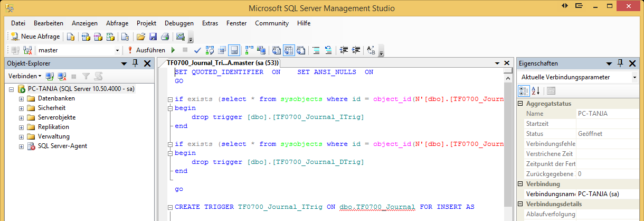Uncomment the selected lines icon
The image size is (644, 221).
click(x=328, y=50)
